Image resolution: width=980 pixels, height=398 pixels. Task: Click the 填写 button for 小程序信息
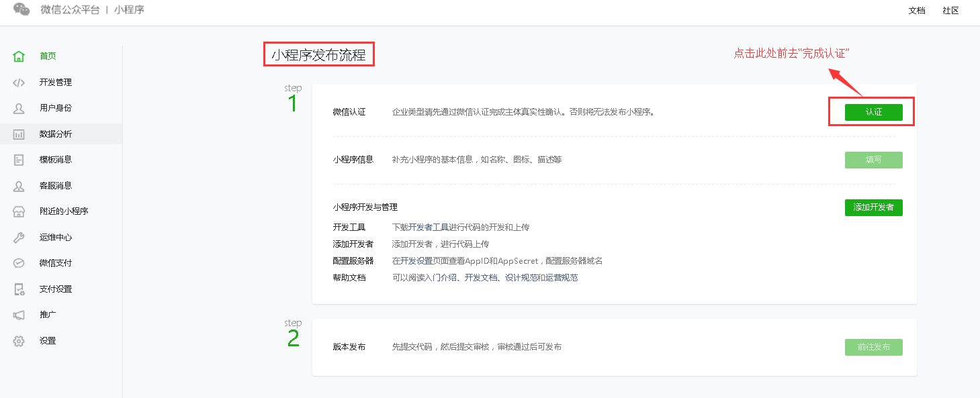coord(873,160)
